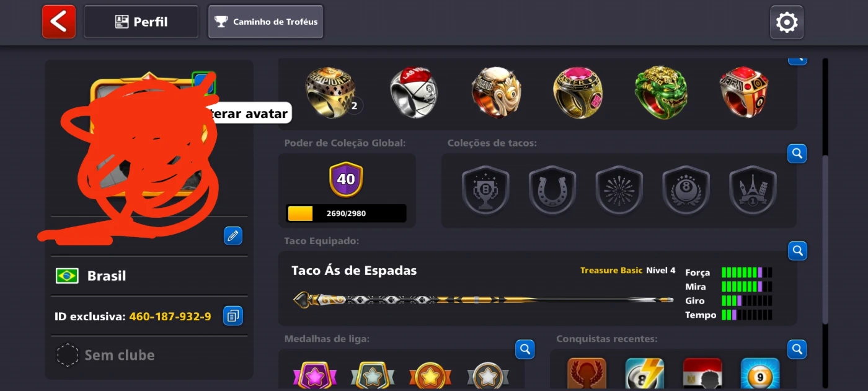Open recent achievements magnifier icon
Viewport: 868px width, 391px height.
point(797,349)
